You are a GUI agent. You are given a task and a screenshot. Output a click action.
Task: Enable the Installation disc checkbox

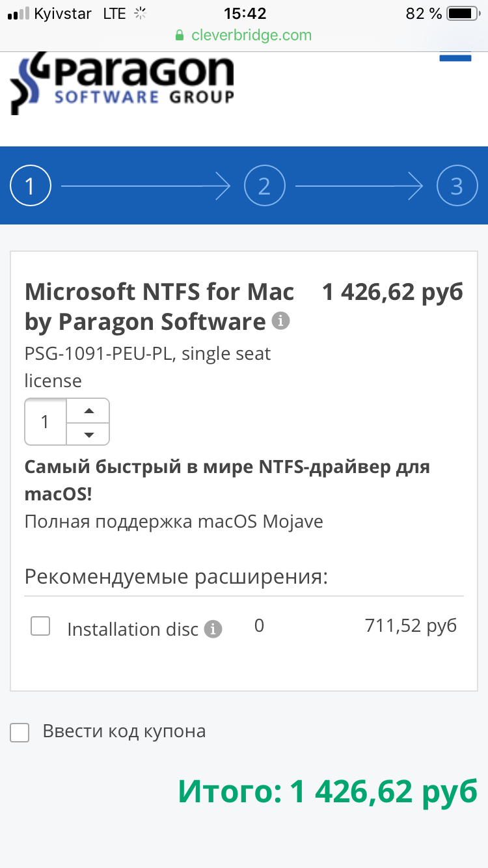[x=40, y=627]
